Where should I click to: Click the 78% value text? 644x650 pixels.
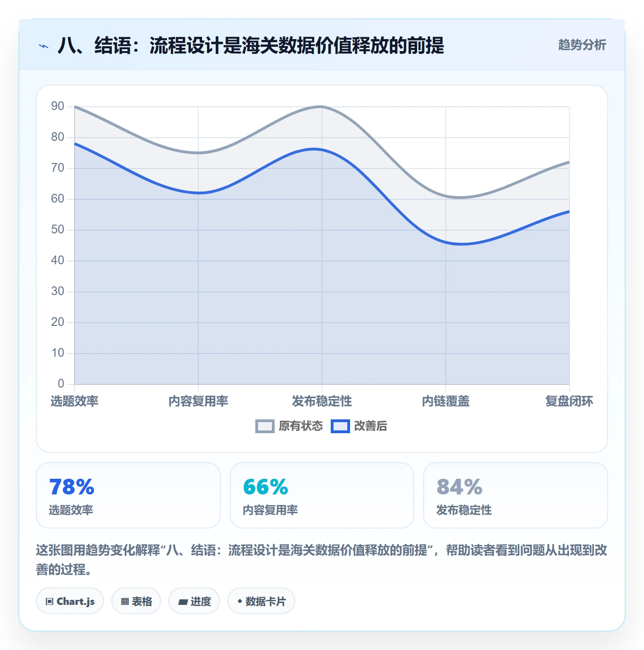[x=72, y=487]
